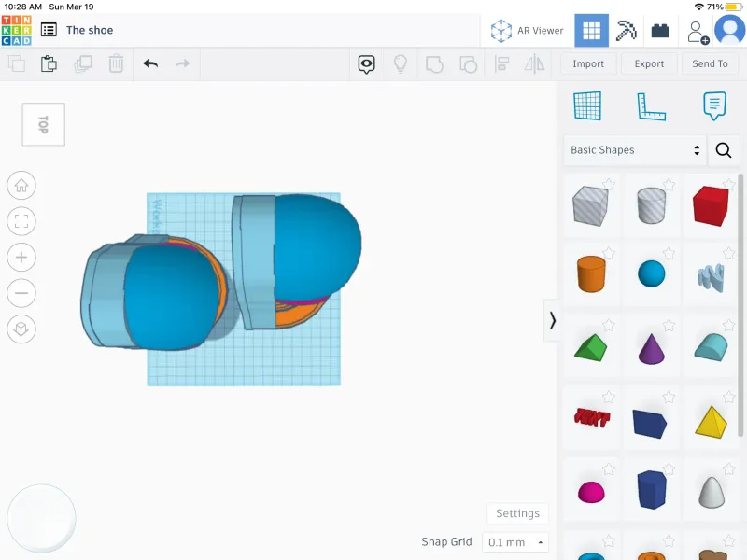Zoom in with the plus button

21,258
